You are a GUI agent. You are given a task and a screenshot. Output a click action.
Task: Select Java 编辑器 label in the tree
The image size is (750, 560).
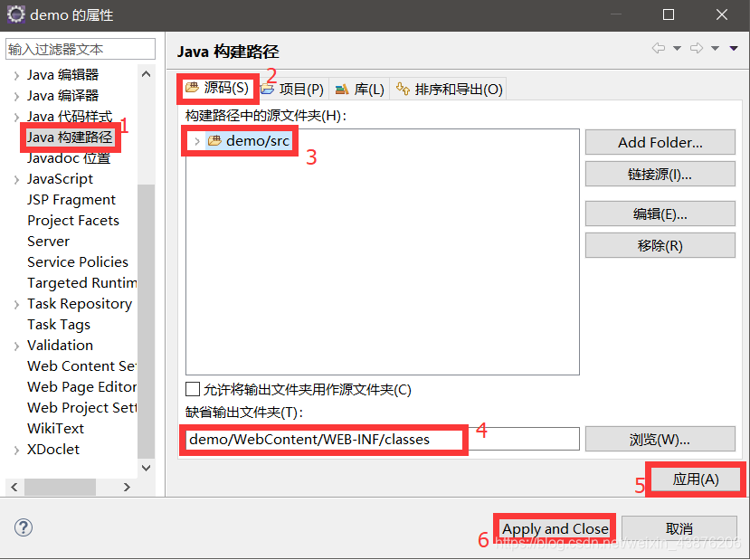click(x=62, y=74)
